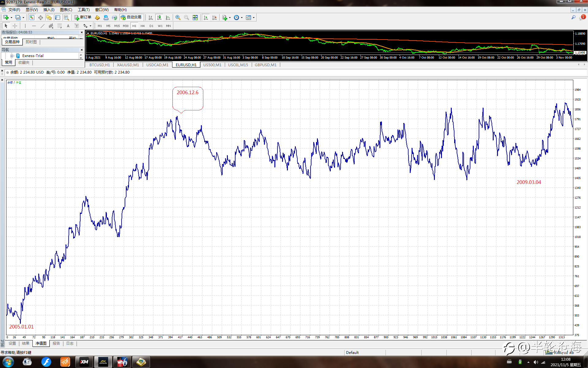Open Templates dropdown arrow
Screen dimensions: 588x368
(254, 17)
